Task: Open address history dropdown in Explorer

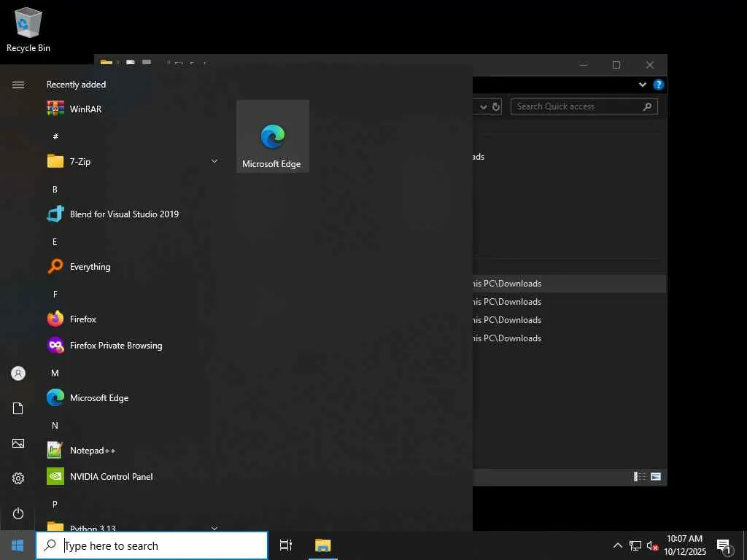Action: (483, 106)
